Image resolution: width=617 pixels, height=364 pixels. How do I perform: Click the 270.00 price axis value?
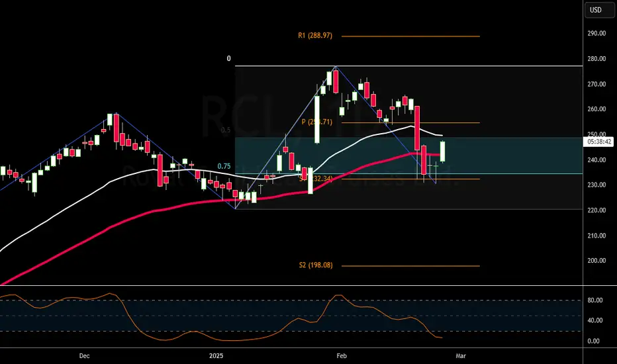pyautogui.click(x=596, y=84)
